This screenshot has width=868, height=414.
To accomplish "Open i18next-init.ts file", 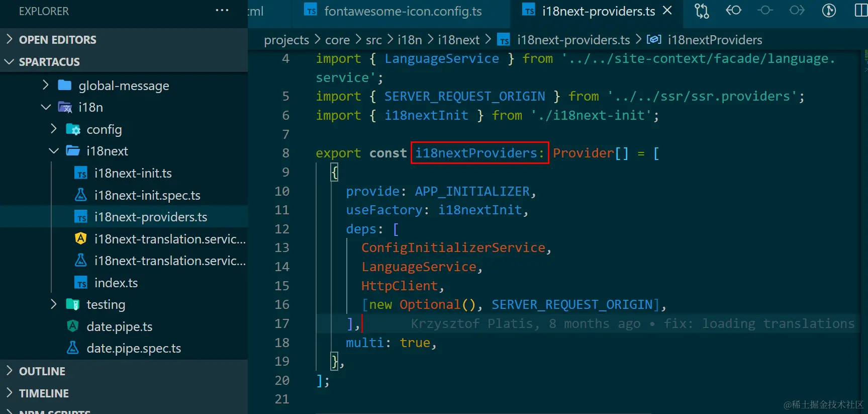I will pos(133,173).
